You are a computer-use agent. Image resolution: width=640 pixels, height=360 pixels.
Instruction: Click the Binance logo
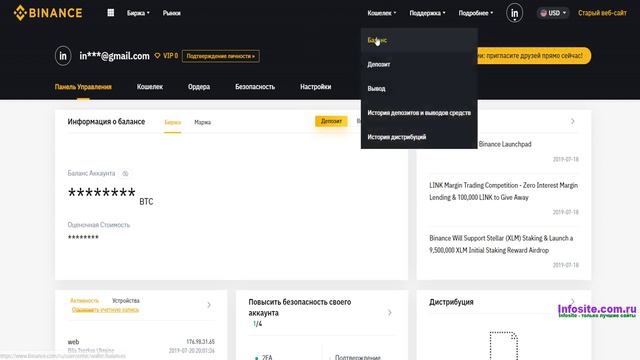click(48, 13)
